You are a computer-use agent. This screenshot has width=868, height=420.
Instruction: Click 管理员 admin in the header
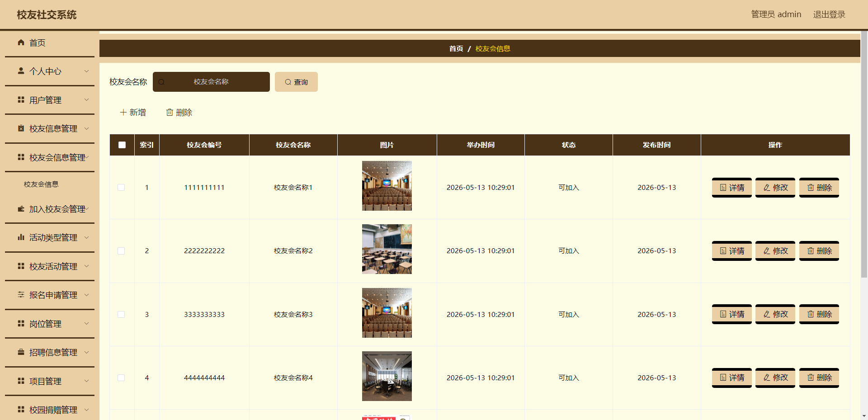[x=776, y=14]
